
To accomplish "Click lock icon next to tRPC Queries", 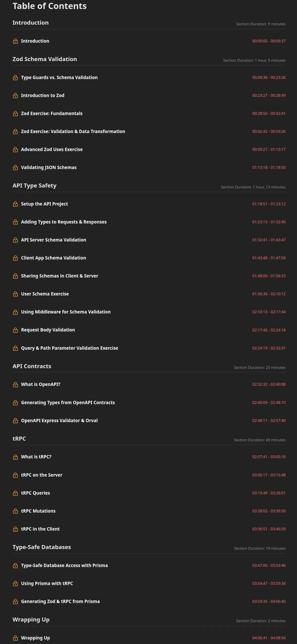I will click(15, 493).
